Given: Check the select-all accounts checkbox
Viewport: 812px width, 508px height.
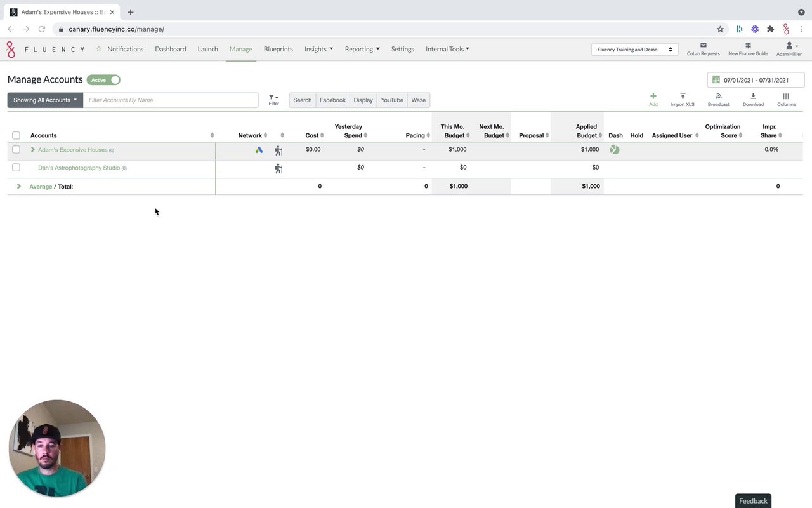Looking at the screenshot, I should 16,135.
